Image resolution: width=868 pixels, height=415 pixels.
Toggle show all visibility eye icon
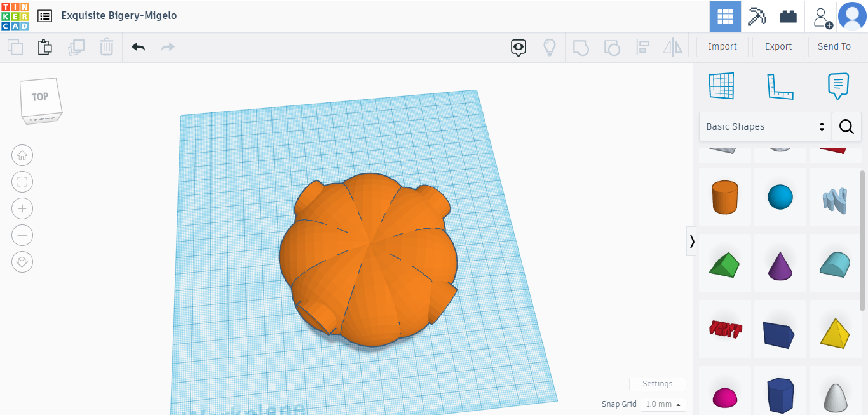(519, 47)
